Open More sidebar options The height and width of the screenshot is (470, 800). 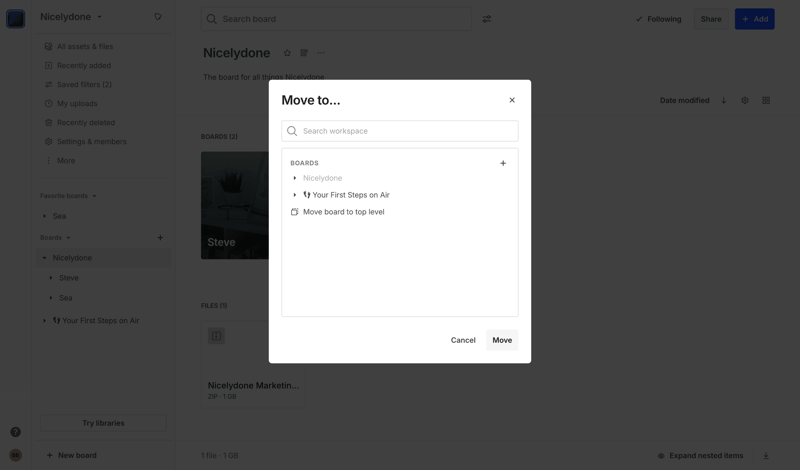(x=60, y=161)
